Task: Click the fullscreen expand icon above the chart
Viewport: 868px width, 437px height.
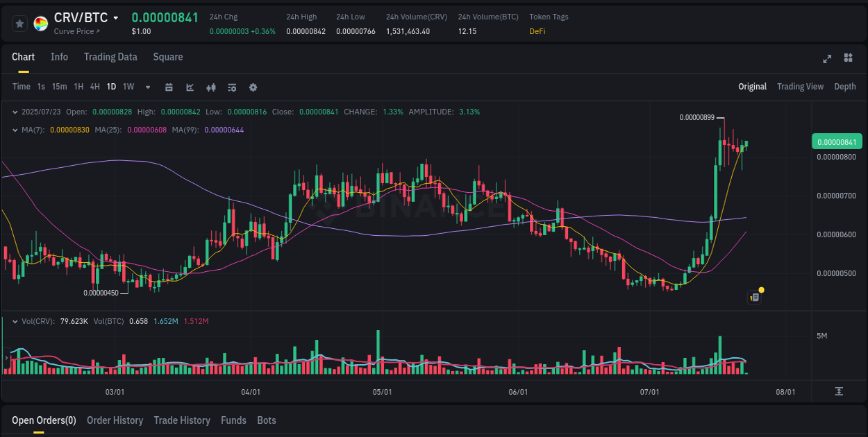Action: click(826, 59)
